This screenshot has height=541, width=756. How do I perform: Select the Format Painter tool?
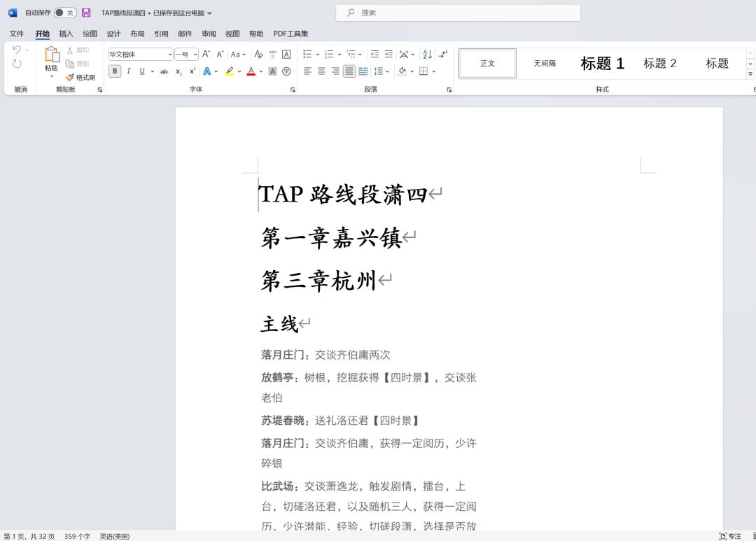[81, 77]
